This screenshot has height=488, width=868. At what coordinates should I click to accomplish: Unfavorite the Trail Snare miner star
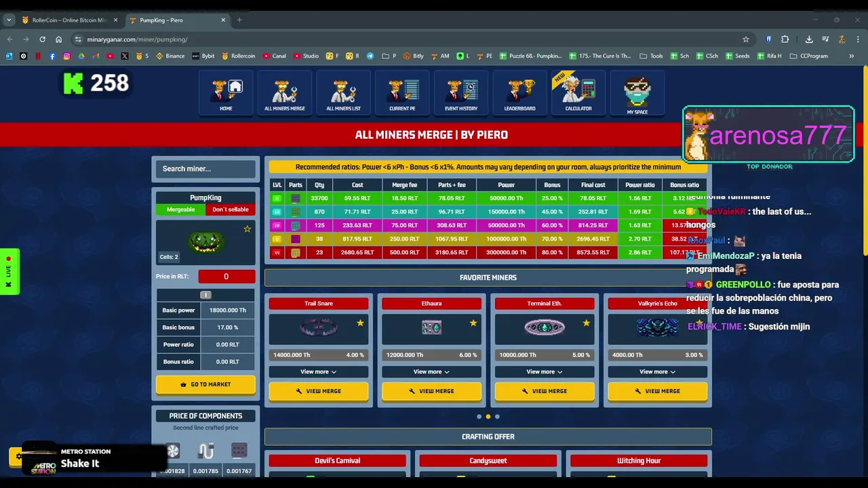tap(360, 323)
